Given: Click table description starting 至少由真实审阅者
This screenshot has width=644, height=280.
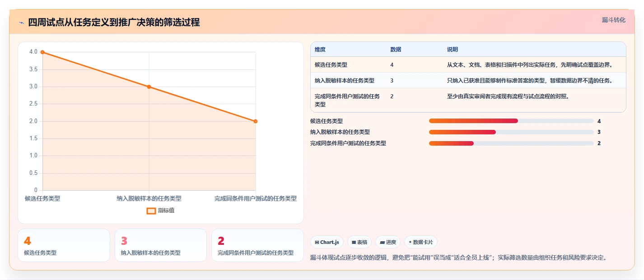Looking at the screenshot, I should click(508, 96).
